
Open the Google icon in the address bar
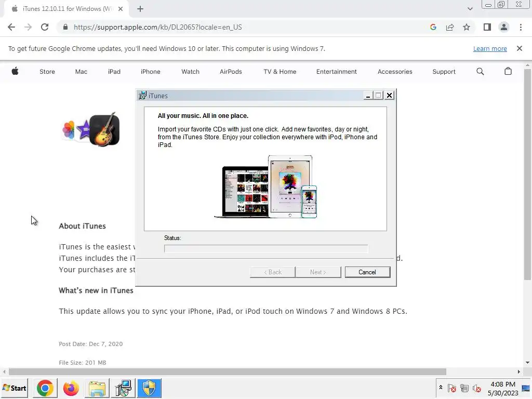click(x=433, y=27)
